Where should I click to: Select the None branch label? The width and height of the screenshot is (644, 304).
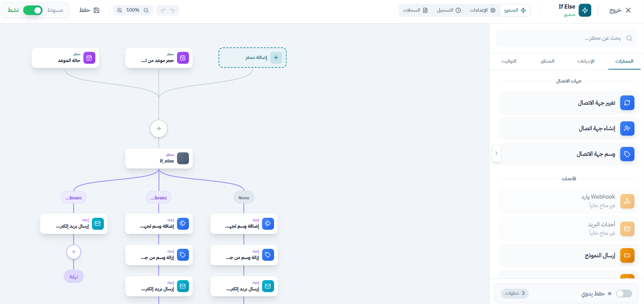point(244,198)
